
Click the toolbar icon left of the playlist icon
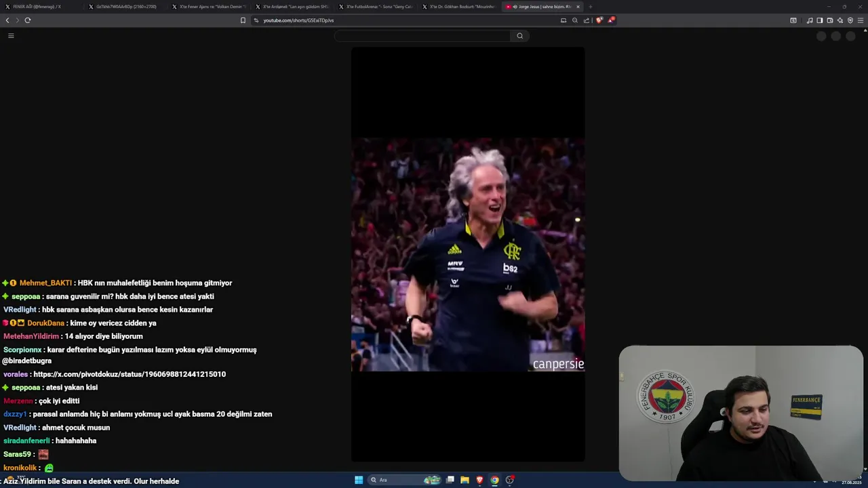[793, 20]
